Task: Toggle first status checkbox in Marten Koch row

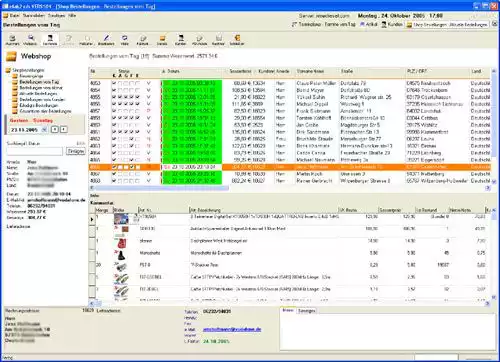Action: [114, 174]
